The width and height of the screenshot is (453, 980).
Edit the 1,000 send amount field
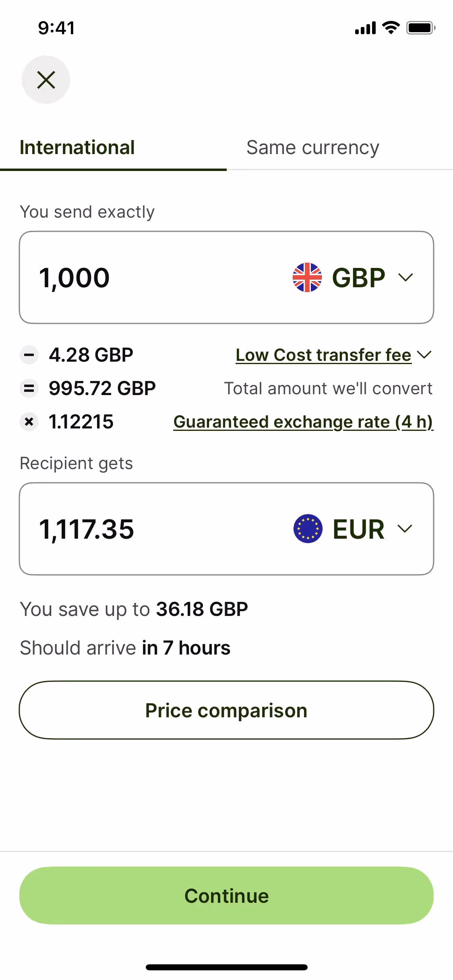click(141, 277)
